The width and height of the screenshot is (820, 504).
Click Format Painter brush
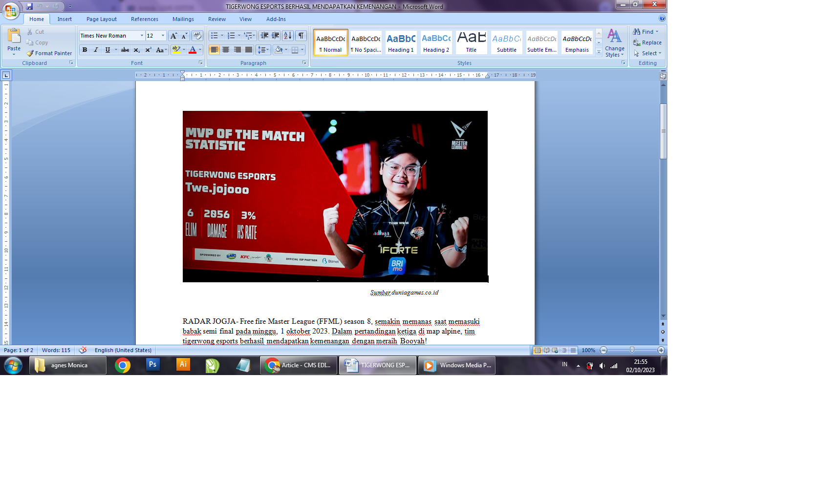[x=49, y=53]
